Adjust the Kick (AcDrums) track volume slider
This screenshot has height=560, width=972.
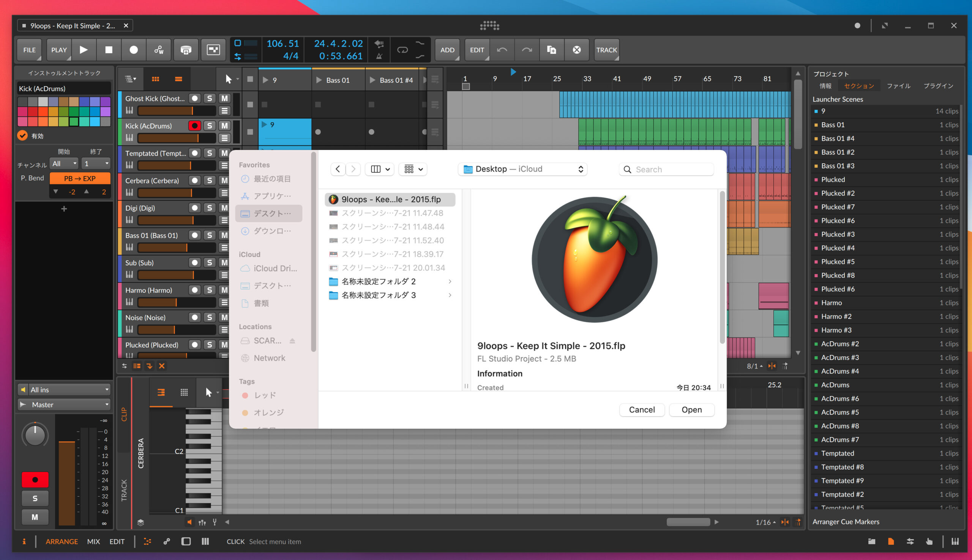coord(176,138)
